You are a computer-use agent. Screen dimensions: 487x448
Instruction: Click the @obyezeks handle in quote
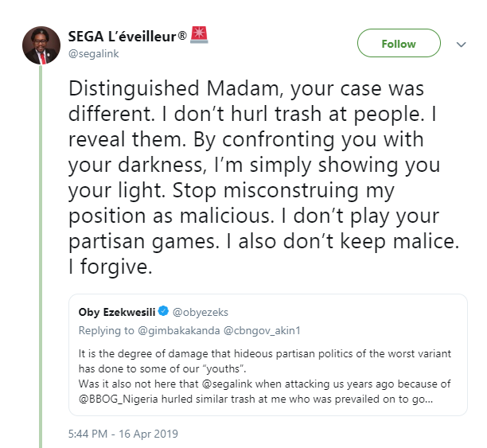tap(197, 310)
